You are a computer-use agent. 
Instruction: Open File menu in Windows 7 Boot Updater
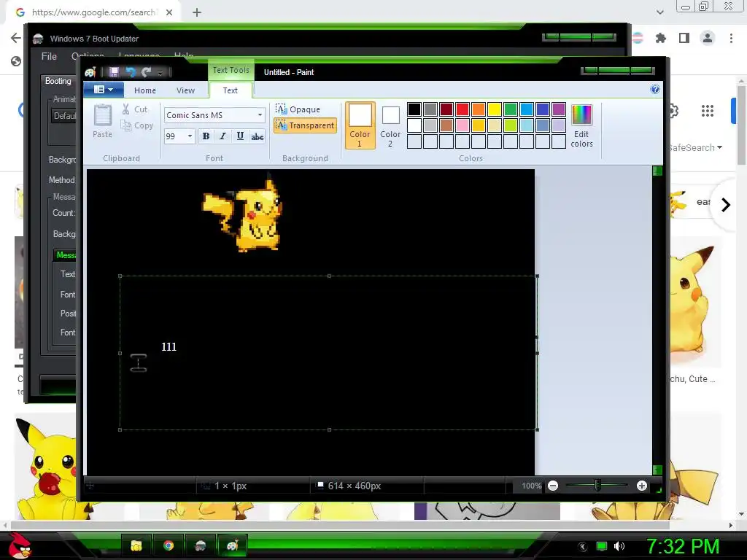coord(49,56)
